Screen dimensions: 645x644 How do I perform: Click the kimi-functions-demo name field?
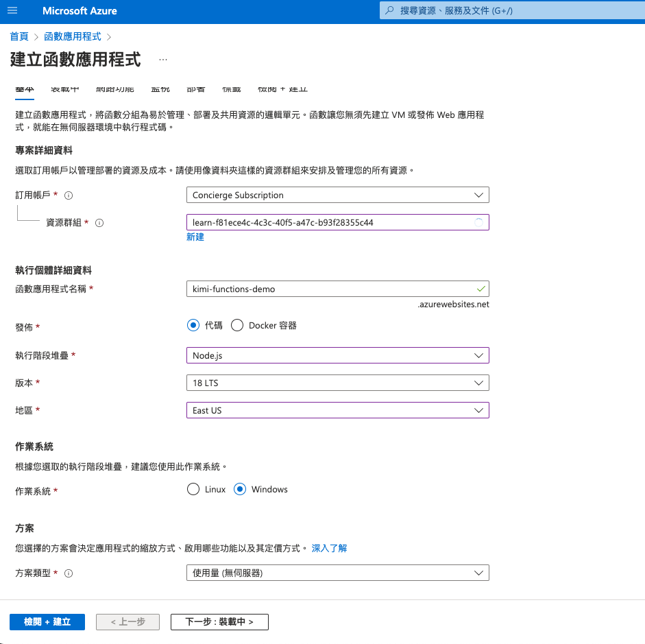click(338, 289)
